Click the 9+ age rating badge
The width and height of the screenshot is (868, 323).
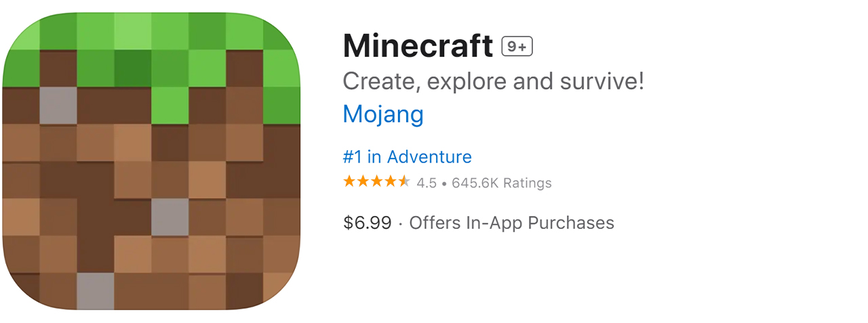click(x=517, y=47)
